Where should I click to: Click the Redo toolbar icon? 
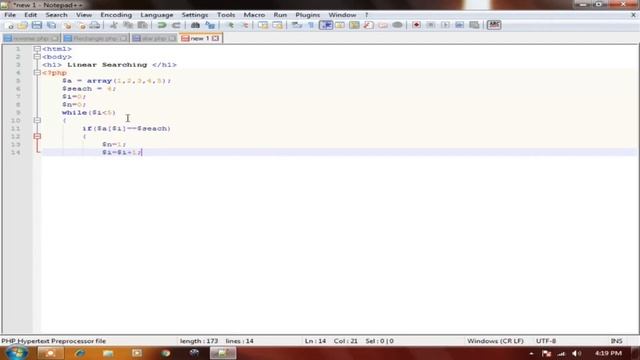click(176, 25)
